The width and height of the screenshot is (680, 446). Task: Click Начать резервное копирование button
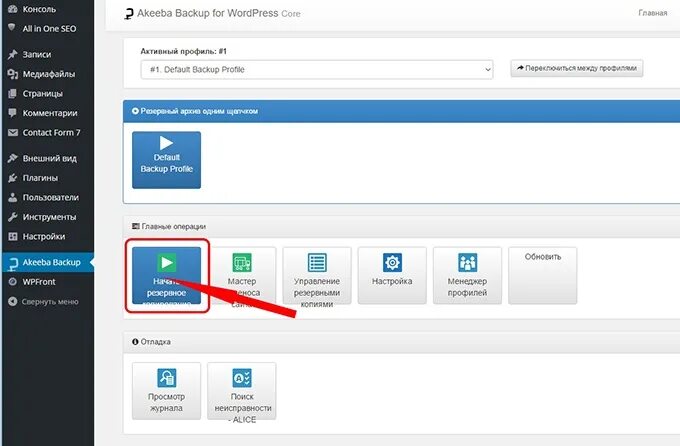pos(167,275)
